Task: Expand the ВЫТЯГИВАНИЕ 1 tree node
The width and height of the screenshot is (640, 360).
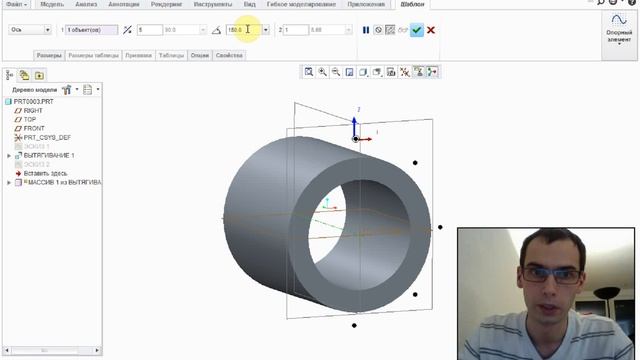Action: 9,156
